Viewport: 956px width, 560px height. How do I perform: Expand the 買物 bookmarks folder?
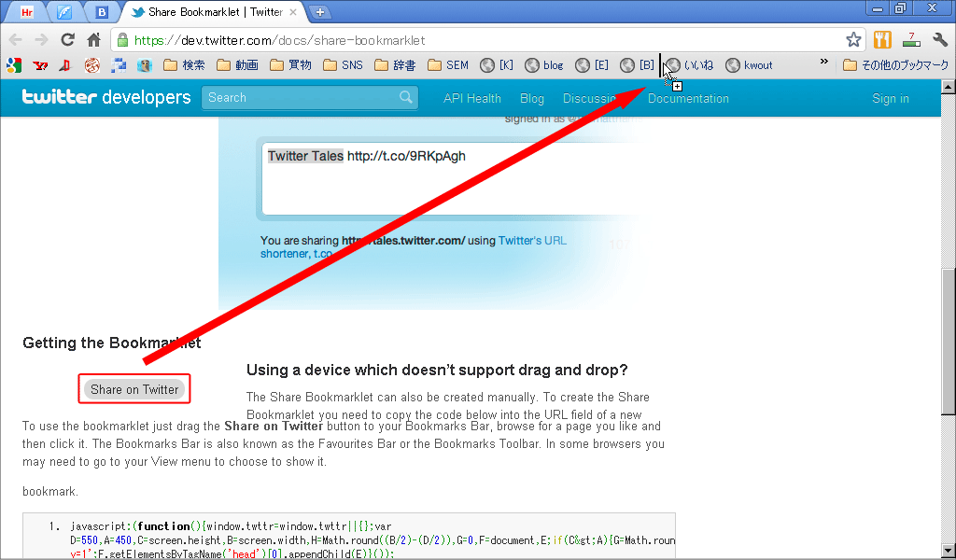tap(291, 65)
